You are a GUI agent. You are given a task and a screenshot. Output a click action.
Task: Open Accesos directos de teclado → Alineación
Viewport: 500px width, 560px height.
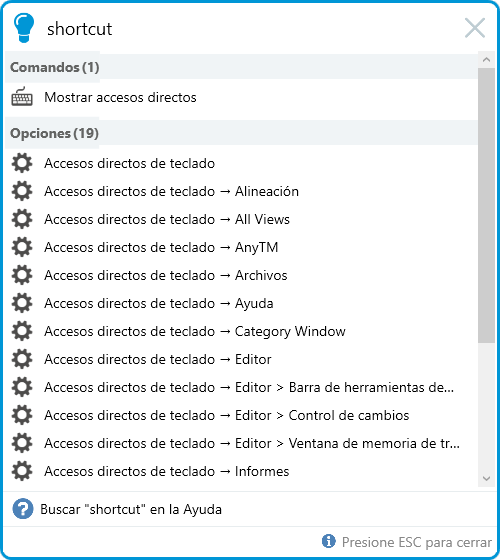tap(171, 191)
